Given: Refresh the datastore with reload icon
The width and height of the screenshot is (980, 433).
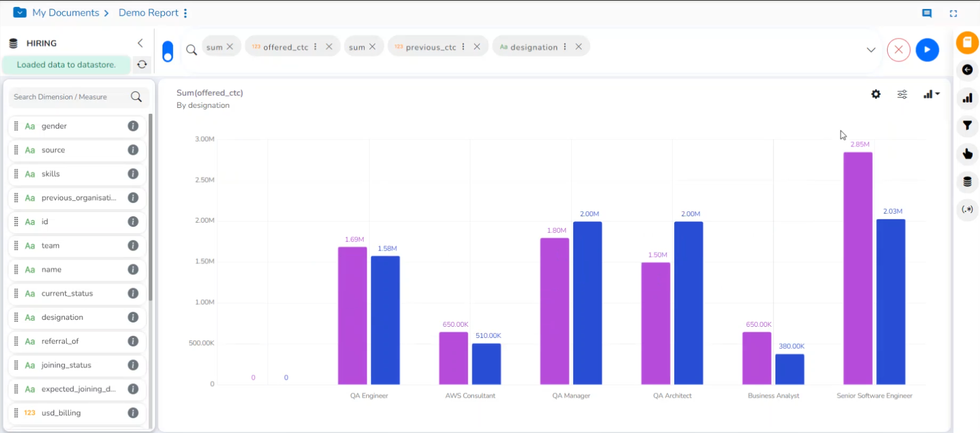Looking at the screenshot, I should [x=142, y=64].
